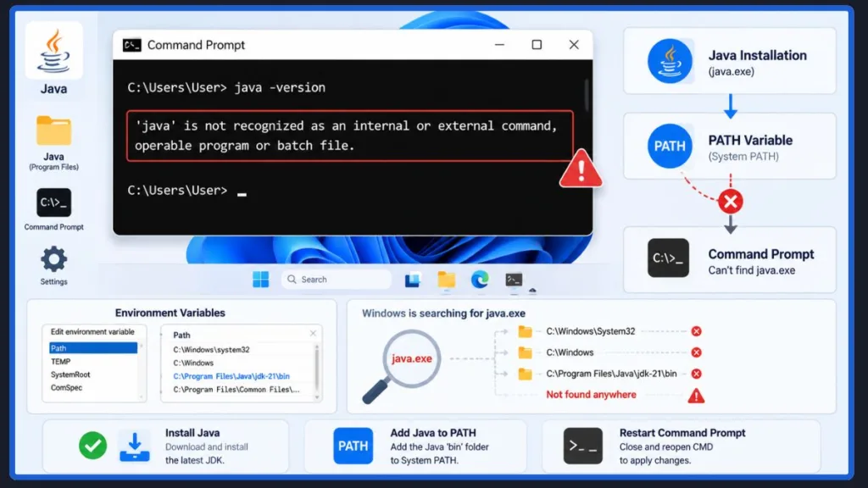Click the red X broken link icon
The width and height of the screenshot is (868, 488).
pos(731,202)
